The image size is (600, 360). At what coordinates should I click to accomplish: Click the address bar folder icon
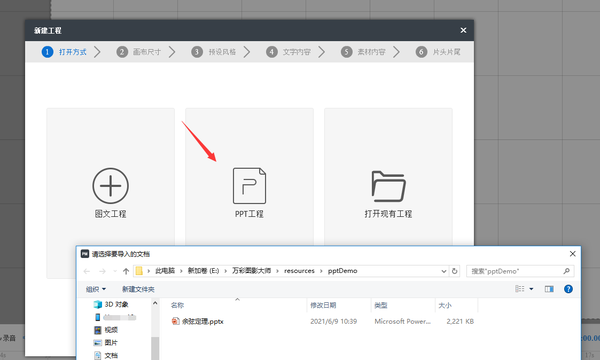click(139, 271)
